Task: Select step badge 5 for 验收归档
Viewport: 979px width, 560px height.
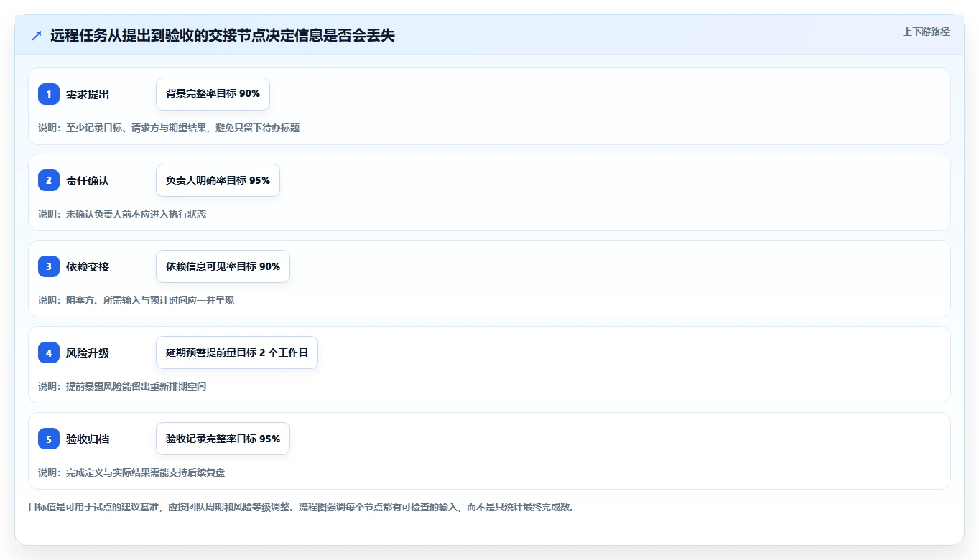Action: [49, 439]
